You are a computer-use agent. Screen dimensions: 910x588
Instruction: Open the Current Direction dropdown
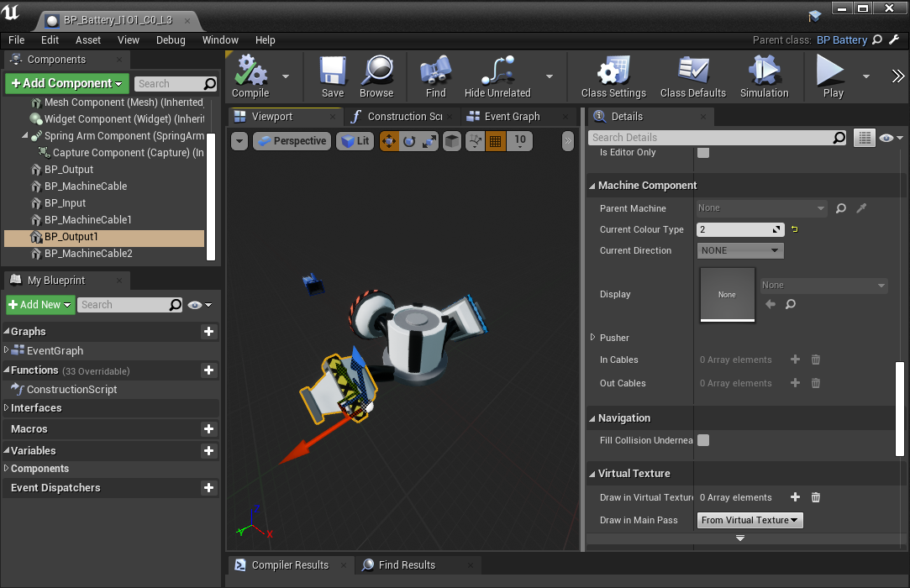739,250
